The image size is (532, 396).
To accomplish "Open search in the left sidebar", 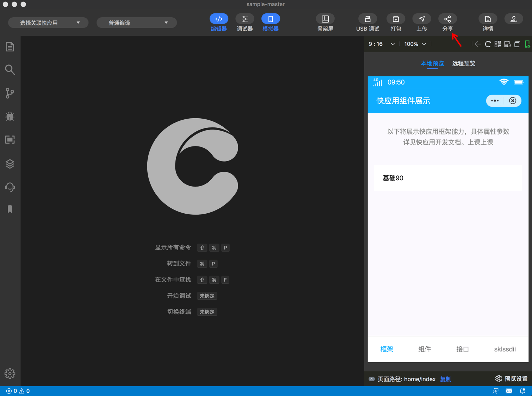I will 10,70.
